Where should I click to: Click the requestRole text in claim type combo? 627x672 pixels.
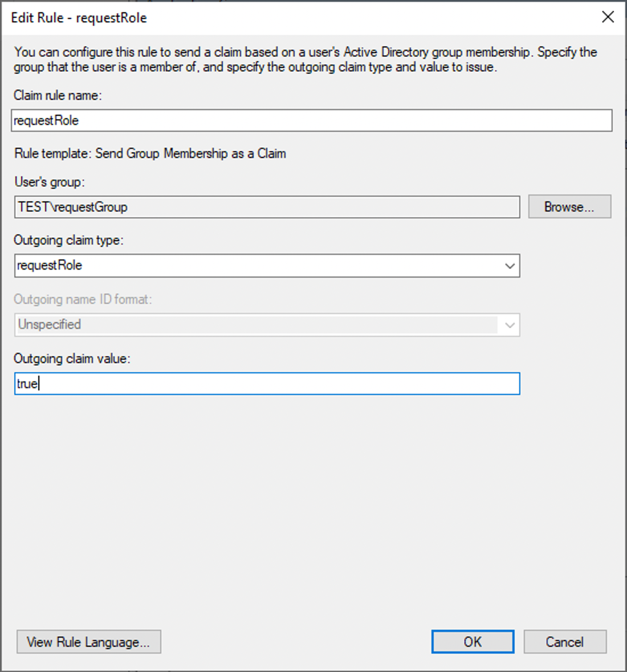tap(49, 265)
